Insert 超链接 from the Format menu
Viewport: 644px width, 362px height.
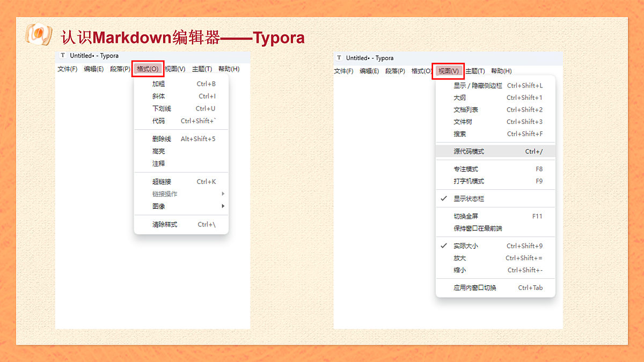tap(181, 181)
